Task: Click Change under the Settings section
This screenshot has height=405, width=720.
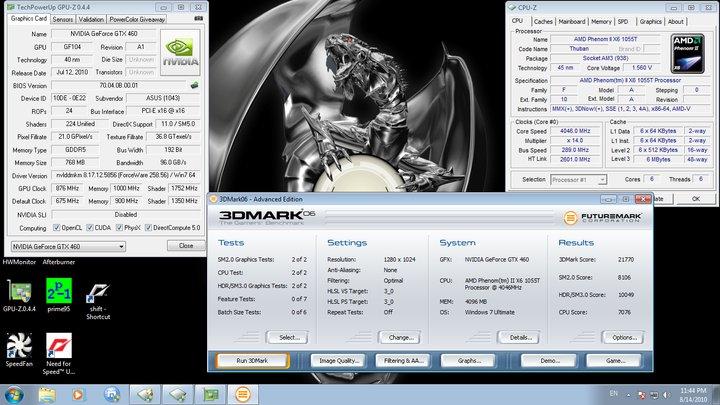Action: [x=400, y=337]
